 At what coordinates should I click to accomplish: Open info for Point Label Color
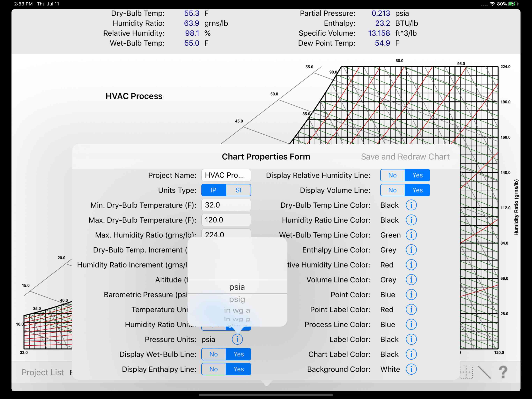coord(411,309)
